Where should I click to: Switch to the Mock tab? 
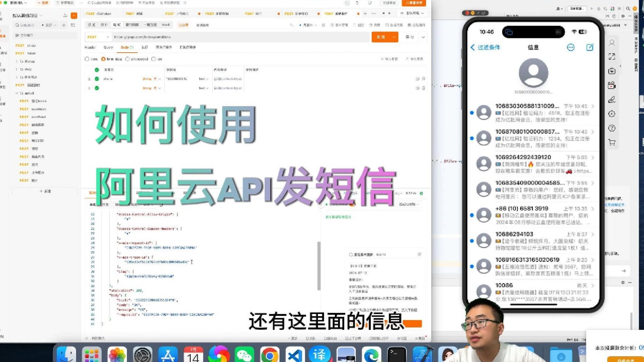tap(166, 25)
